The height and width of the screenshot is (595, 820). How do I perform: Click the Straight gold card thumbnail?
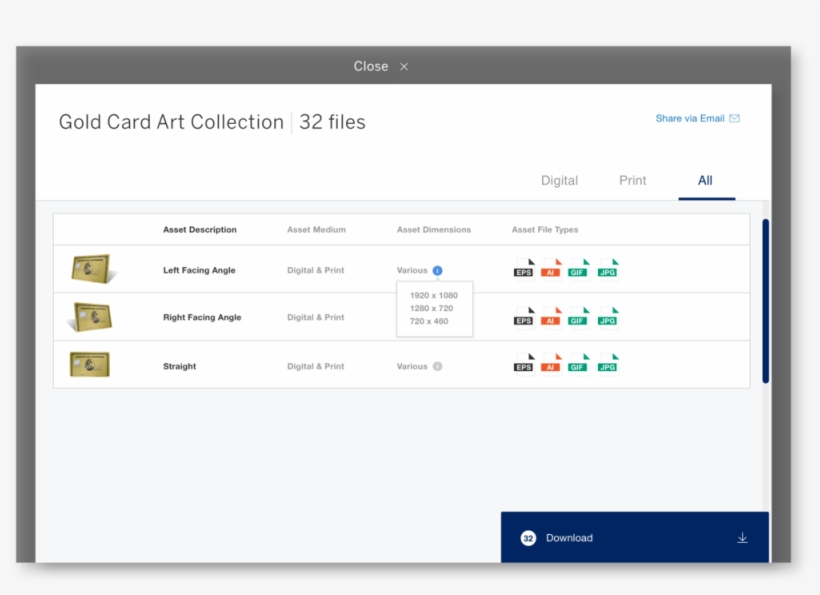(90, 365)
